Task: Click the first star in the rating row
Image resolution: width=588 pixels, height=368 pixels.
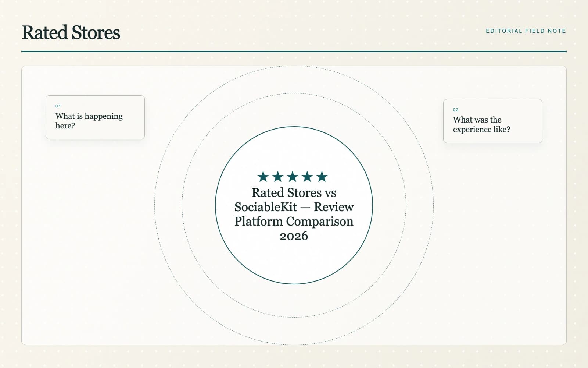Action: [x=263, y=177]
